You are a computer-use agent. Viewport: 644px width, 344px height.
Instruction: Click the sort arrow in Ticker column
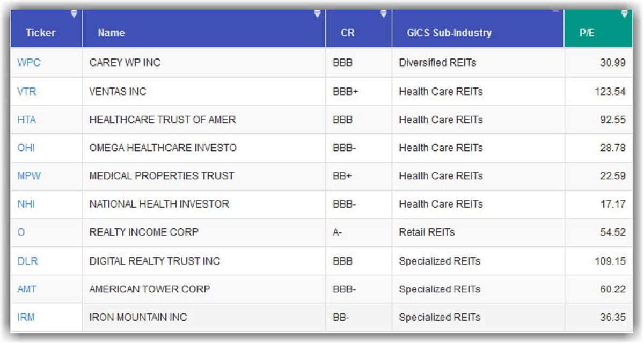(74, 13)
